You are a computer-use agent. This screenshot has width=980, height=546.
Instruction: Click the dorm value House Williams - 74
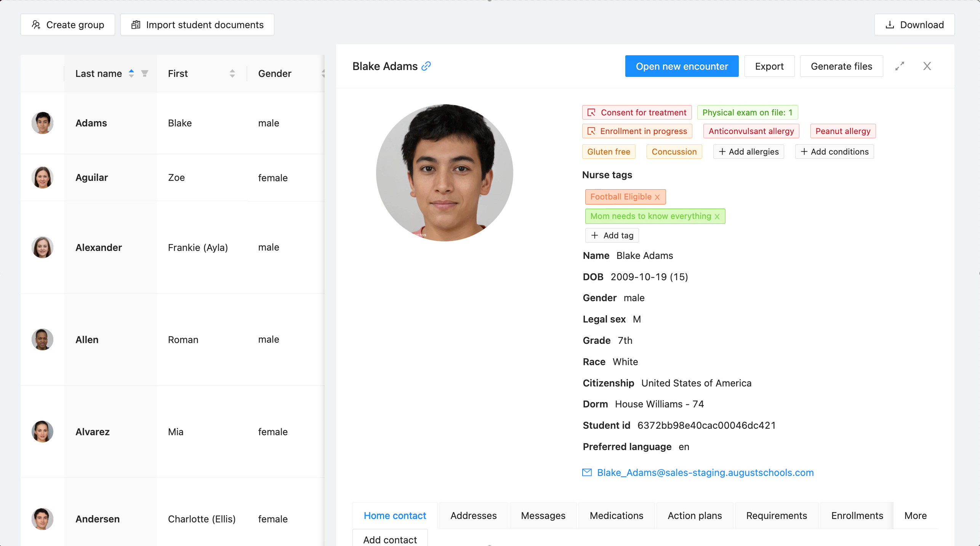(659, 404)
